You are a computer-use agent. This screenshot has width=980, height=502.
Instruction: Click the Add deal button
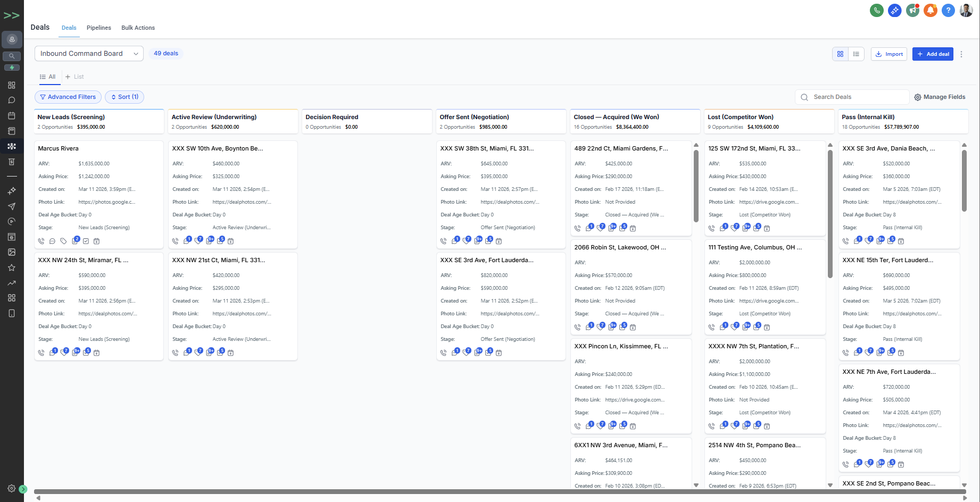click(933, 54)
